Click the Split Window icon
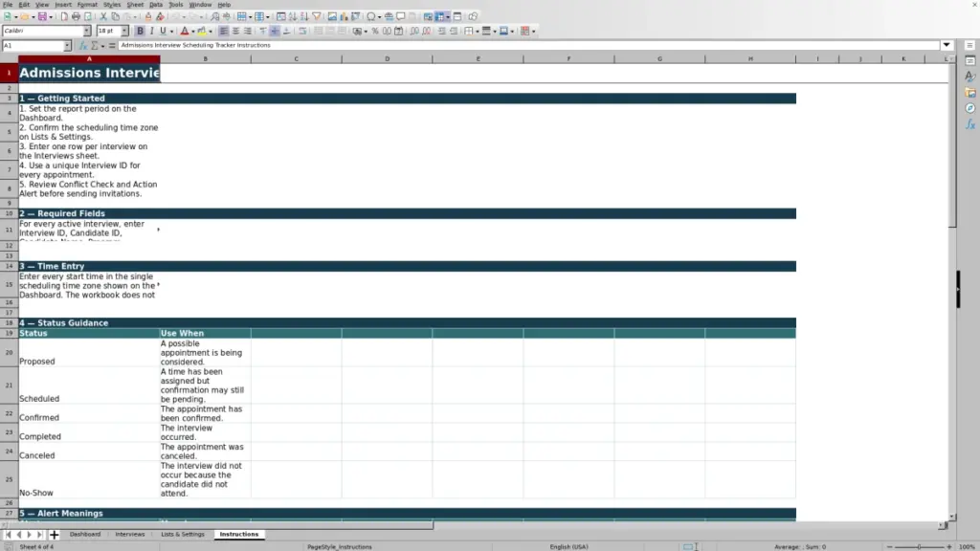 coord(457,16)
